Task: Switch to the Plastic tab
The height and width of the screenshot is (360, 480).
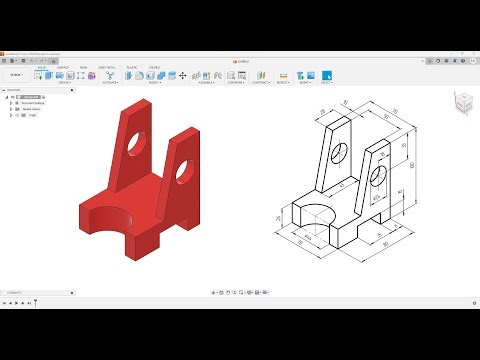Action: (132, 67)
